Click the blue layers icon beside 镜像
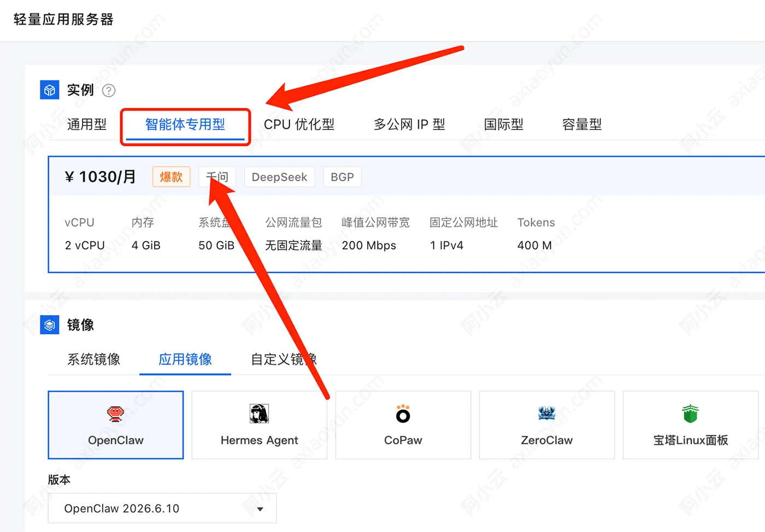Image resolution: width=765 pixels, height=532 pixels. point(50,325)
